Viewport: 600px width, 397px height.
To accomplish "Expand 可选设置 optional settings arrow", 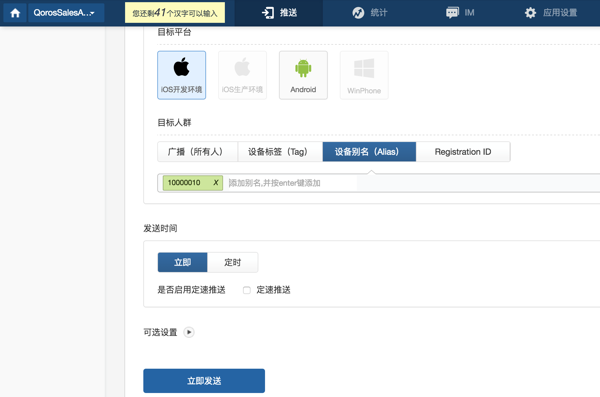I will [189, 332].
